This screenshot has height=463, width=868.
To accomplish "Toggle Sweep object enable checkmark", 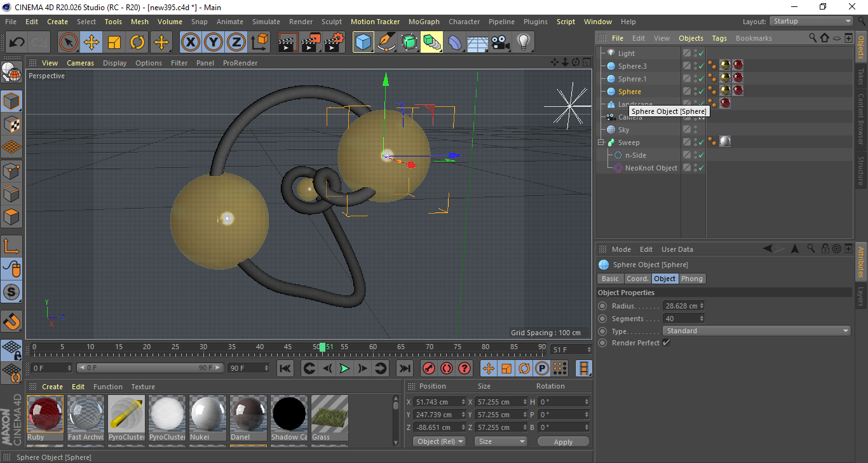I will pos(701,142).
